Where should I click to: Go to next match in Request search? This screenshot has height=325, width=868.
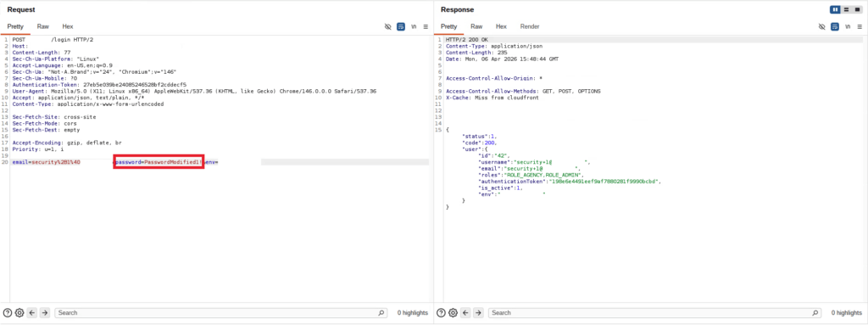coord(46,313)
